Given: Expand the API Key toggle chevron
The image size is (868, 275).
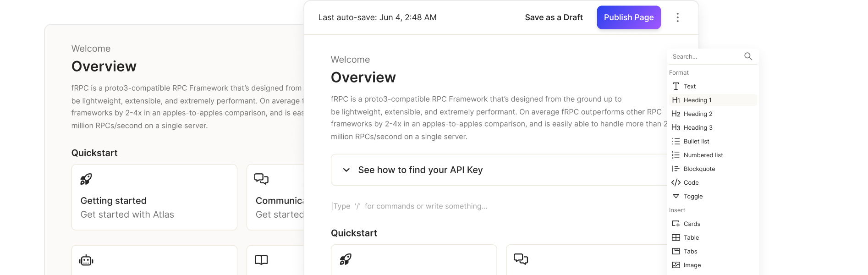Looking at the screenshot, I should click(x=346, y=170).
